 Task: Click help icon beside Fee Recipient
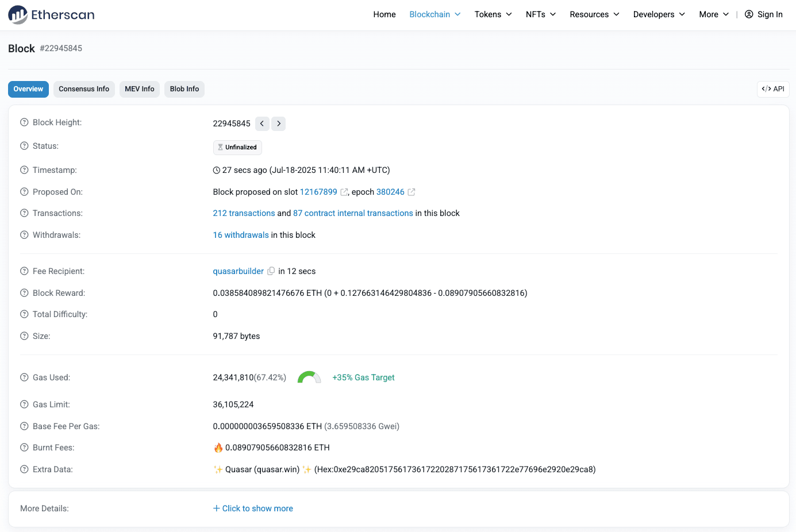(x=24, y=271)
